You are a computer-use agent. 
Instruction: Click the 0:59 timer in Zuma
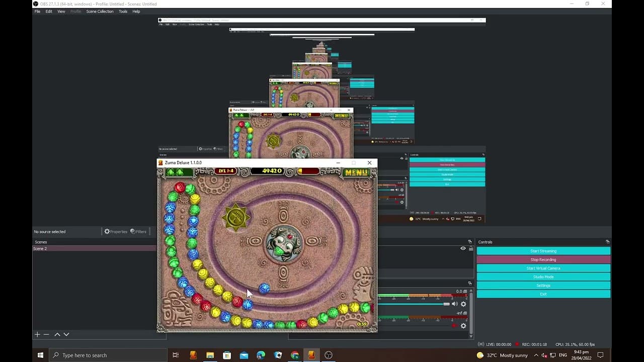click(362, 324)
